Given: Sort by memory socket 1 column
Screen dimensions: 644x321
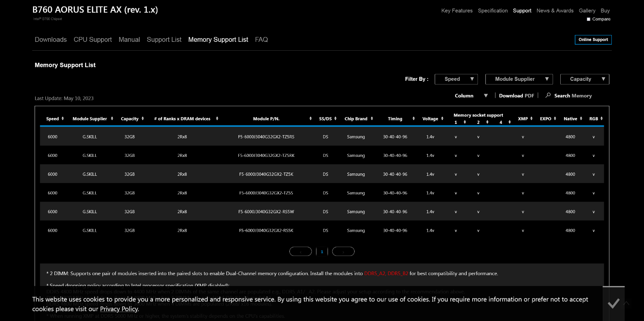Looking at the screenshot, I should [464, 122].
